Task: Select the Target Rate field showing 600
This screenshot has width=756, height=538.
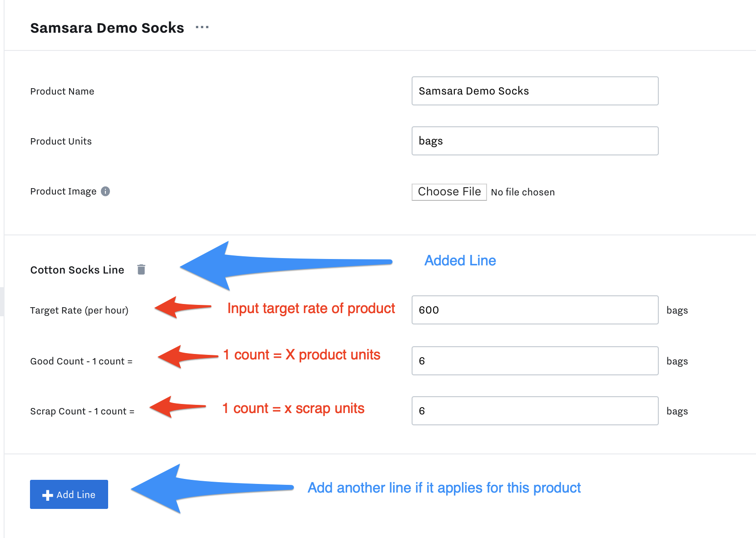Action: [535, 310]
